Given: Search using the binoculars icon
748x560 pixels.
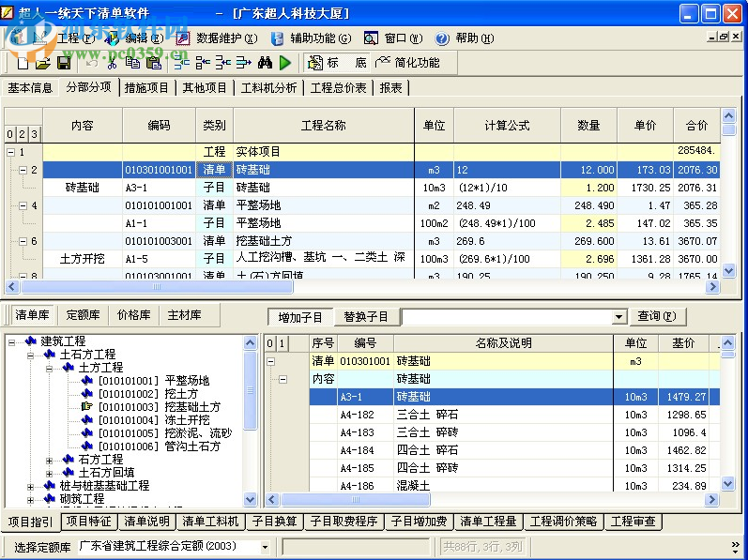Looking at the screenshot, I should click(x=265, y=63).
